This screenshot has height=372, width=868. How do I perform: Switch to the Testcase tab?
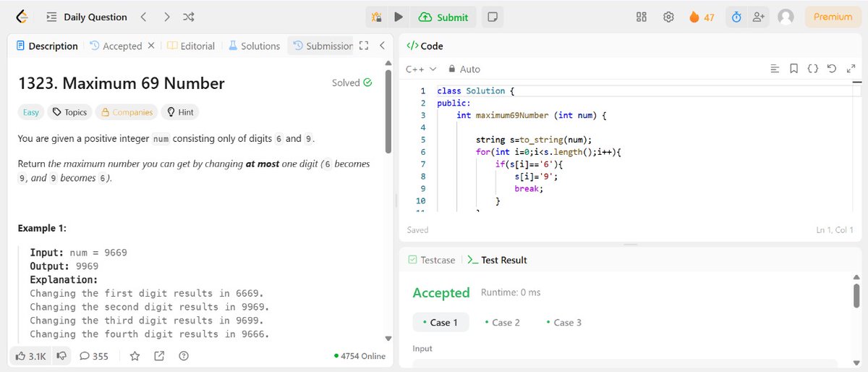[x=431, y=260]
